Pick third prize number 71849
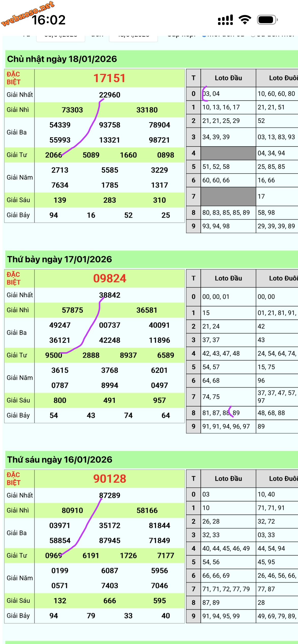 click(159, 540)
